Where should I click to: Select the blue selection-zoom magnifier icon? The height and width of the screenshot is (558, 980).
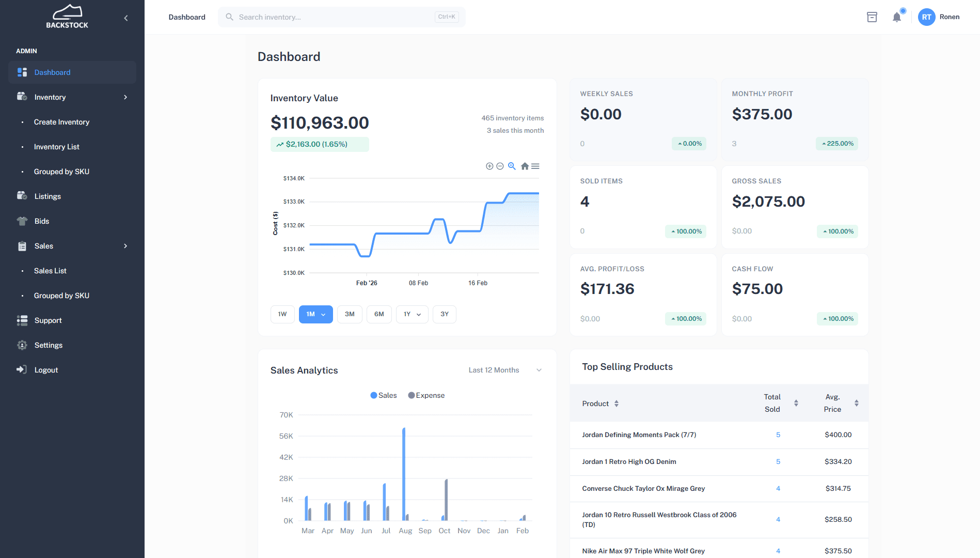512,166
